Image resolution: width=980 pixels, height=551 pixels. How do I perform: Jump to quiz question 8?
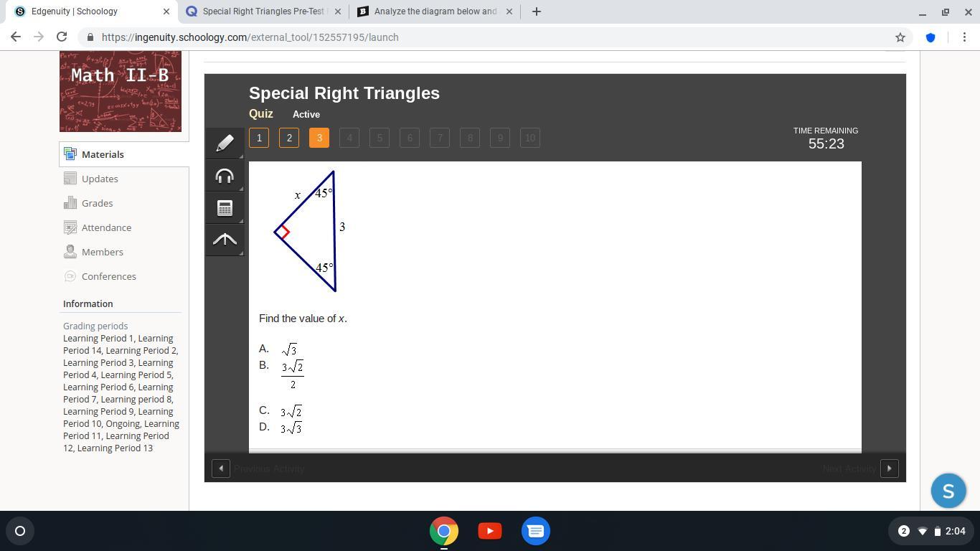point(470,138)
